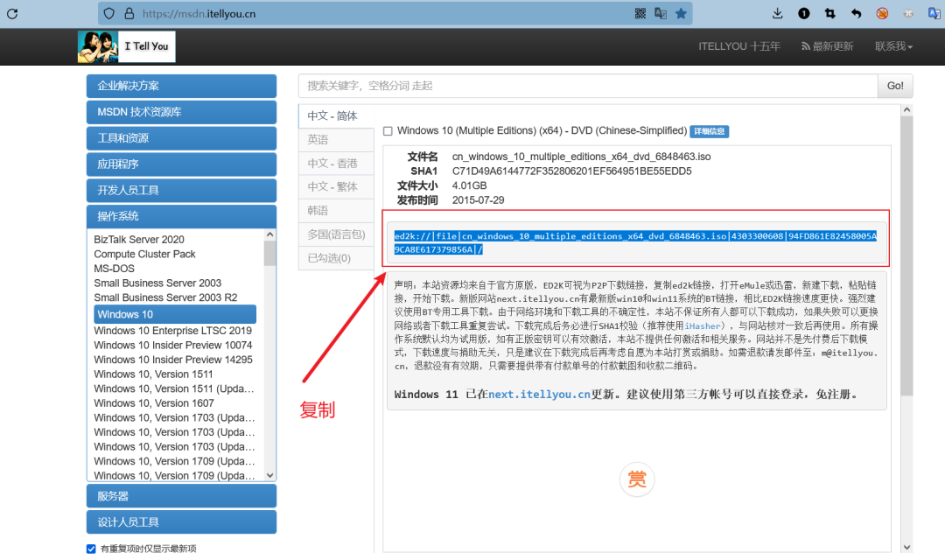Select the highlighted Windows 10 entry

(x=175, y=314)
